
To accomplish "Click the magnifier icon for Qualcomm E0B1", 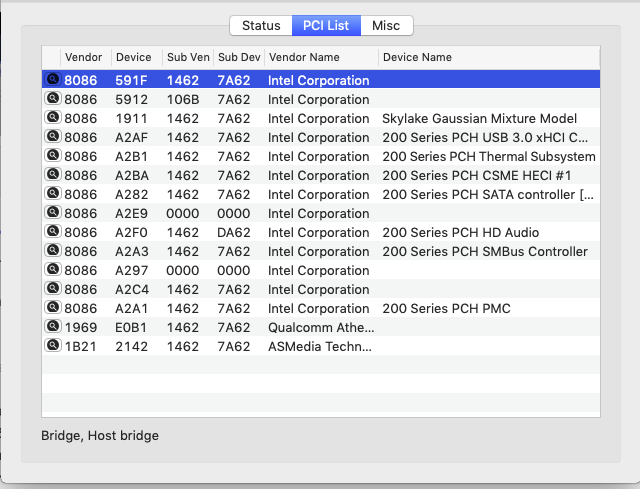I will (53, 326).
